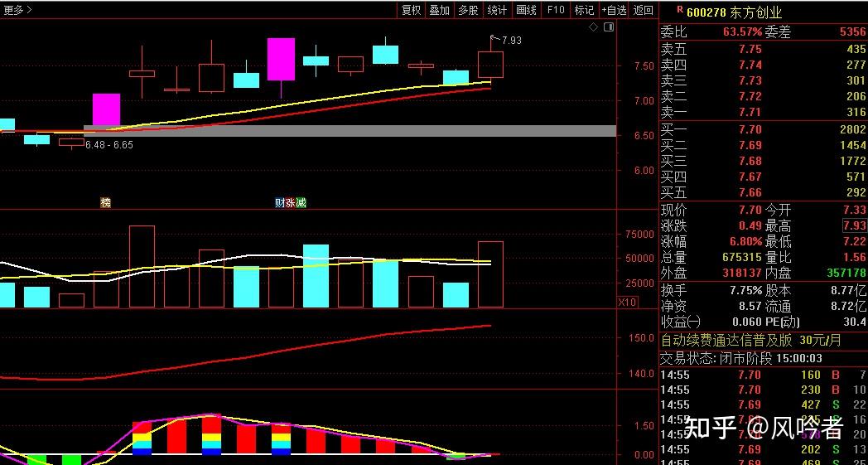
Task: Open the F10 company info tab
Action: [556, 10]
